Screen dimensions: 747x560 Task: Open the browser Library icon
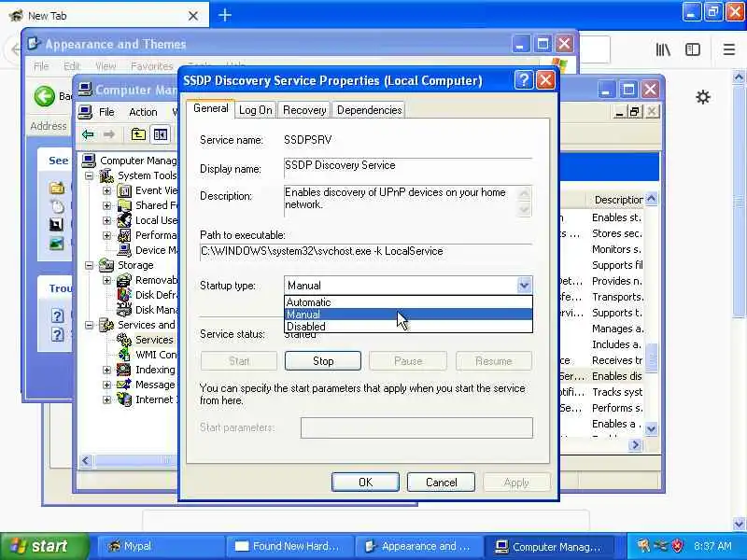coord(663,49)
